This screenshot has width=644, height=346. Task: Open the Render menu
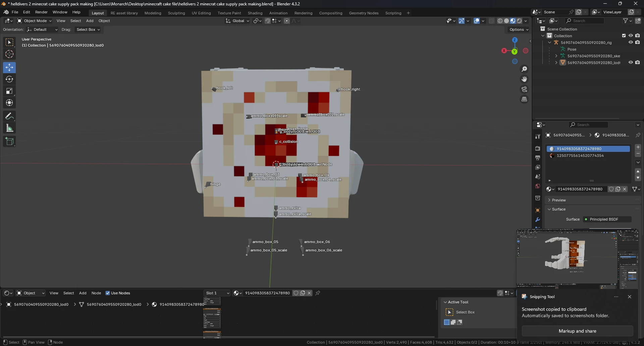(41, 12)
